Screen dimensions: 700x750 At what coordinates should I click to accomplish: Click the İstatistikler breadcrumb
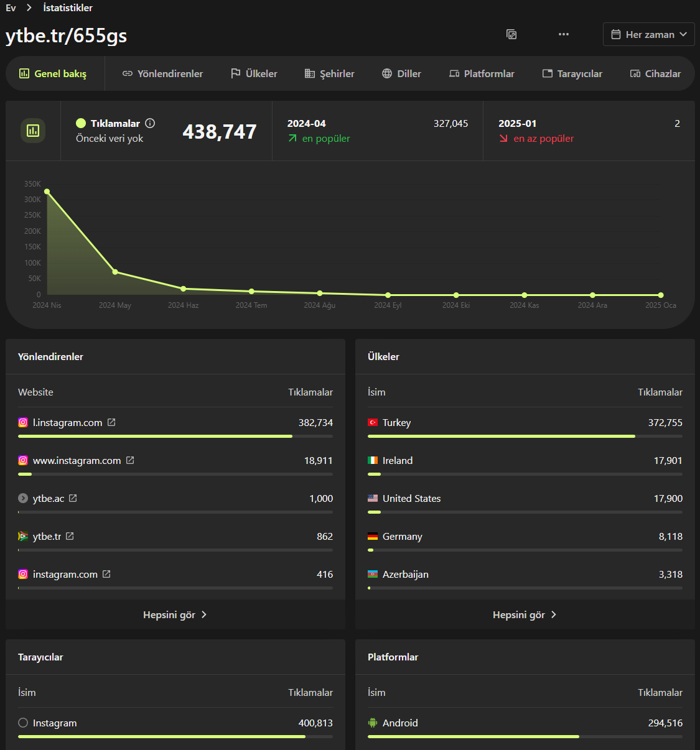pos(68,7)
